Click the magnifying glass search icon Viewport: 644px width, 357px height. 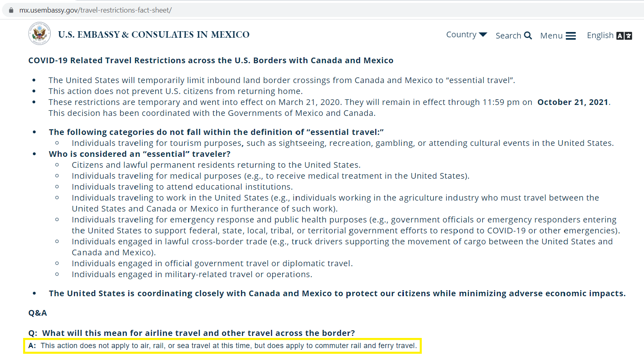tap(528, 35)
